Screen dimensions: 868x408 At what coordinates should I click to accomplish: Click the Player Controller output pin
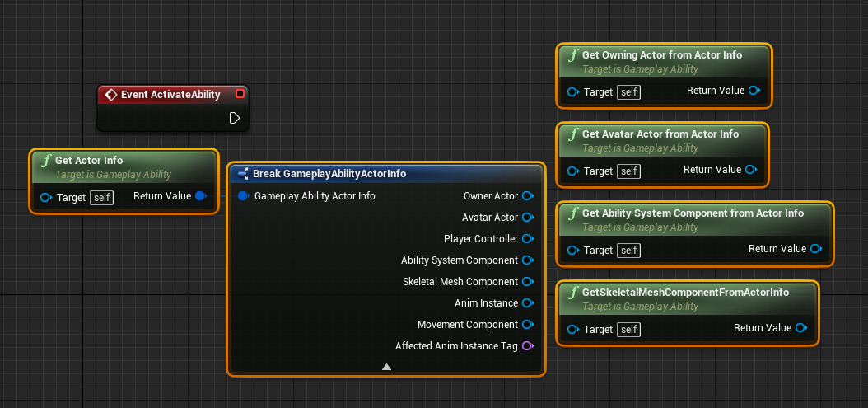pyautogui.click(x=528, y=238)
